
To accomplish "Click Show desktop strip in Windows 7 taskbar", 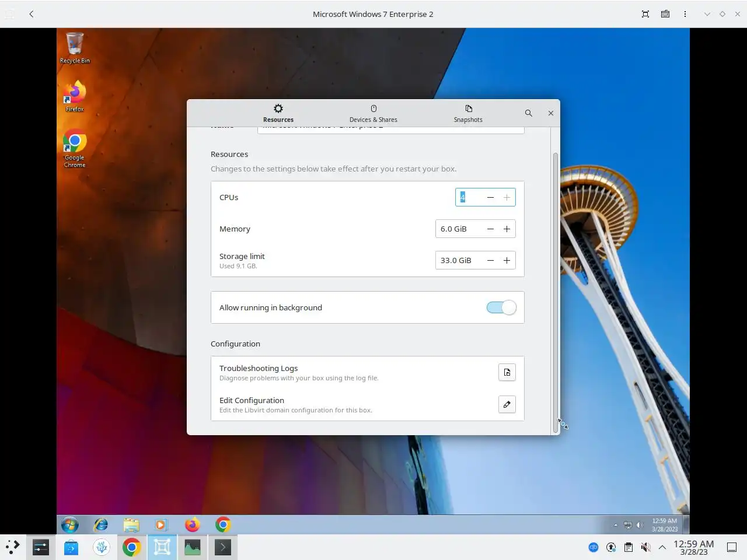I will pos(686,525).
